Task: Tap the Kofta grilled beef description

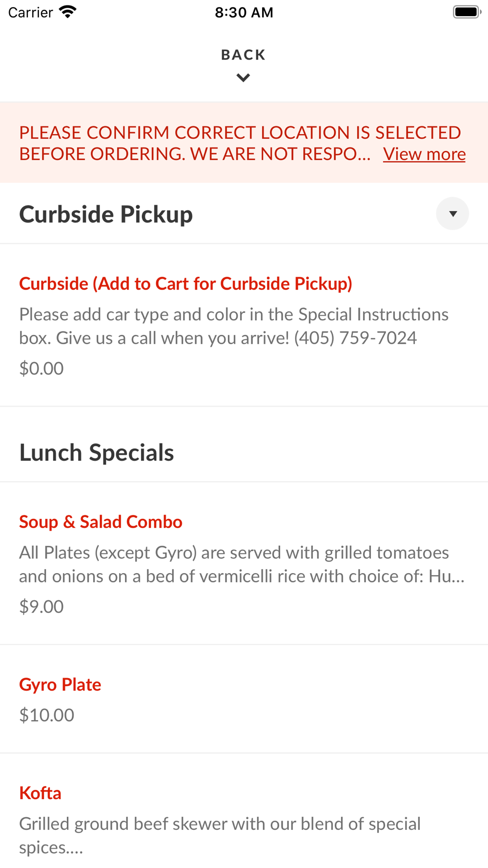Action: click(220, 835)
